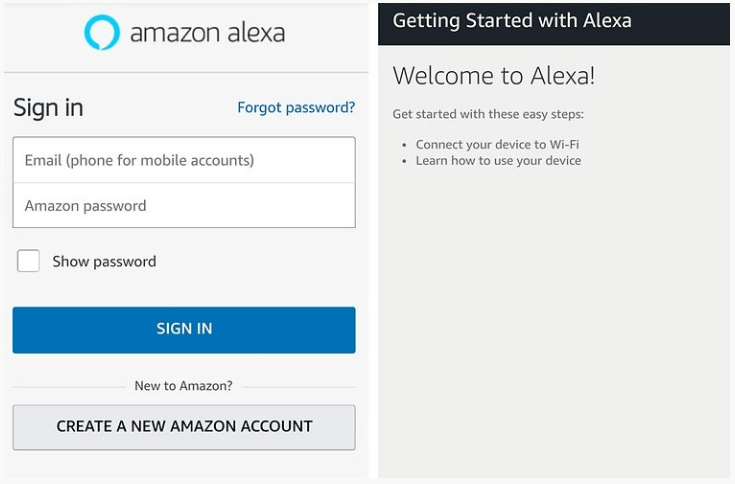This screenshot has width=735, height=484.
Task: Click bullet beside "Learn how to use your device"
Action: tap(405, 161)
